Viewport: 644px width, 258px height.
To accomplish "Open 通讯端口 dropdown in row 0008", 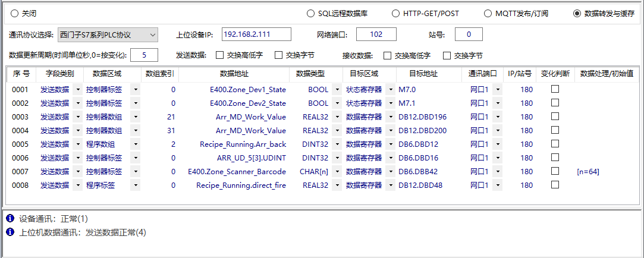I will 497,185.
